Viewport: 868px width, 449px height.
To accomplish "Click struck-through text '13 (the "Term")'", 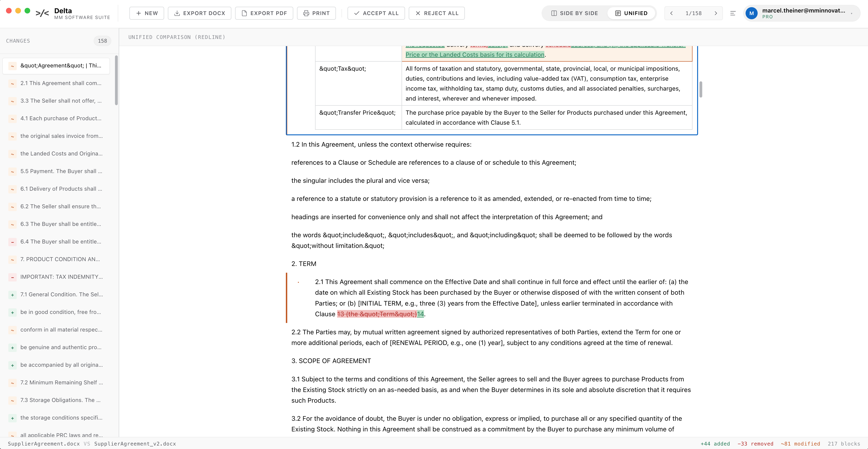I will point(377,314).
